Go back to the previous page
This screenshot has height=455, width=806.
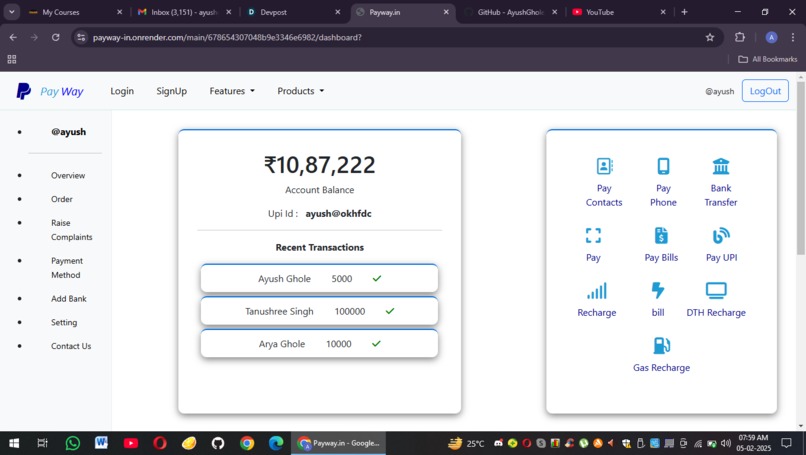13,37
